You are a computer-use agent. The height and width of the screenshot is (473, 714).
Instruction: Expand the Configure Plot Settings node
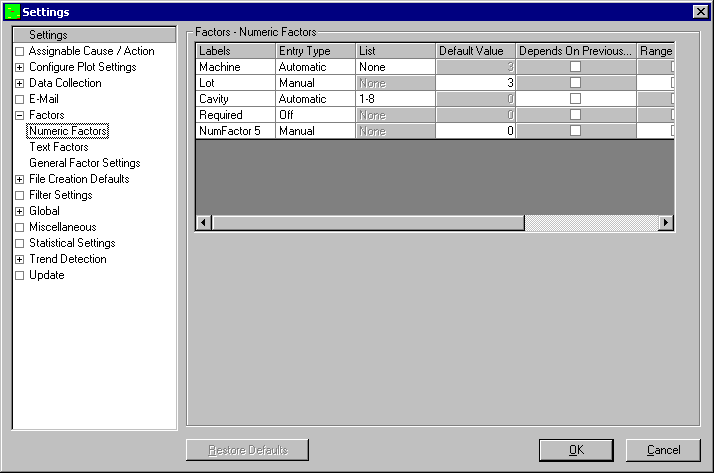[x=20, y=67]
